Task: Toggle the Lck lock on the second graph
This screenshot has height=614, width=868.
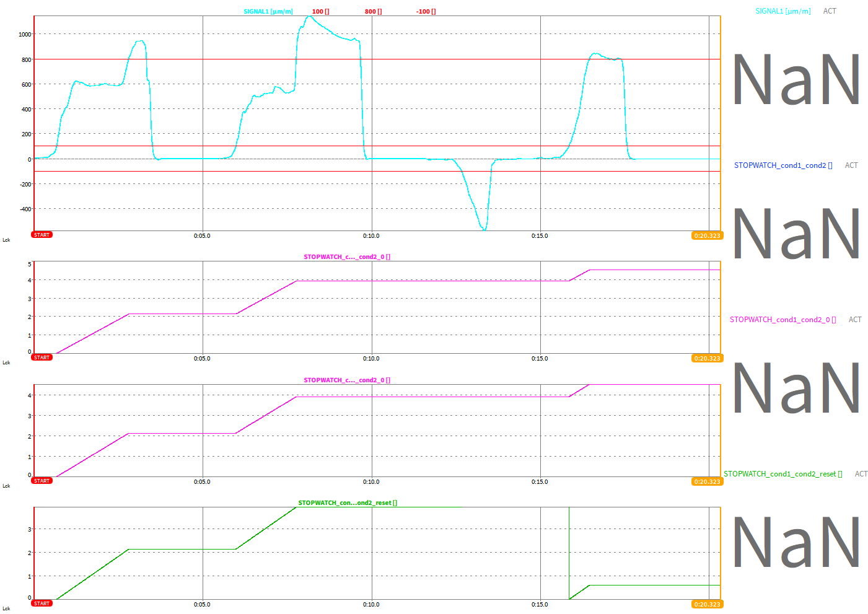Action: click(6, 362)
